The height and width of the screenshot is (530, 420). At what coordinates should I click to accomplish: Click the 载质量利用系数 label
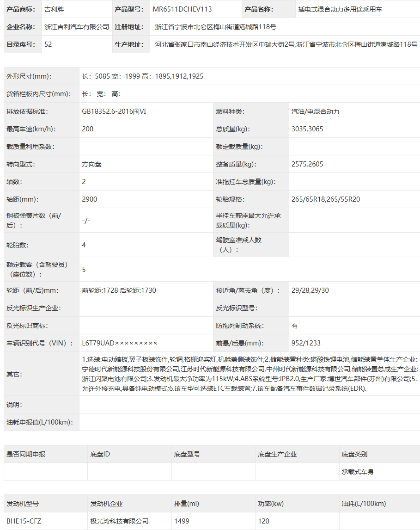pos(30,147)
